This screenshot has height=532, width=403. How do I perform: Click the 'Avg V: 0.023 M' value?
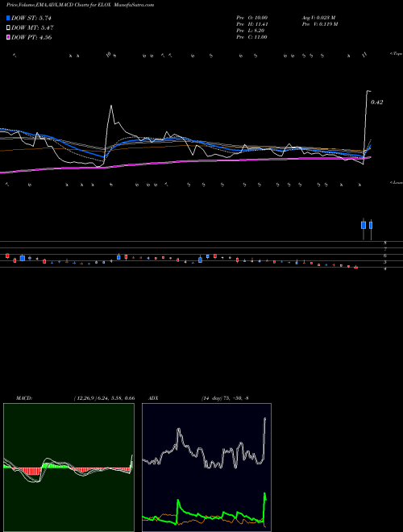point(318,18)
